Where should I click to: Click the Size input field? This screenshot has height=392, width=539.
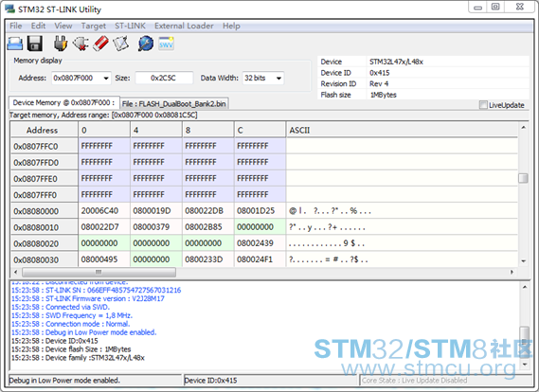164,78
